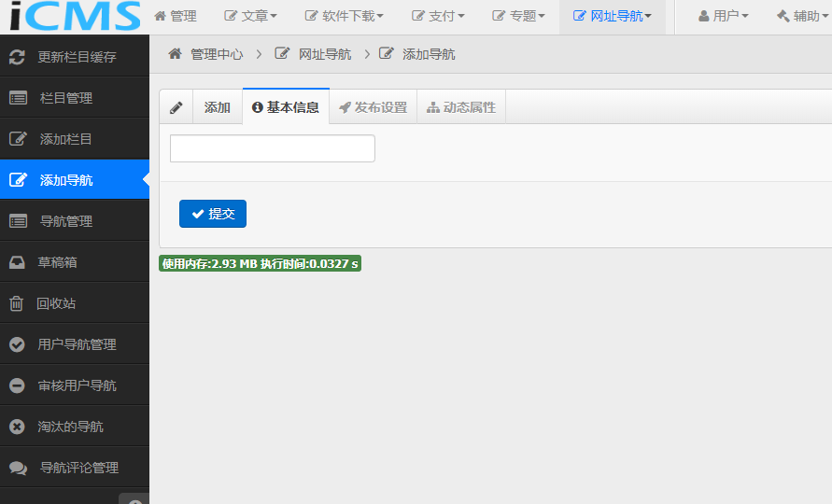The image size is (832, 504).
Task: Open 导航管理 in sidebar
Action: [75, 221]
